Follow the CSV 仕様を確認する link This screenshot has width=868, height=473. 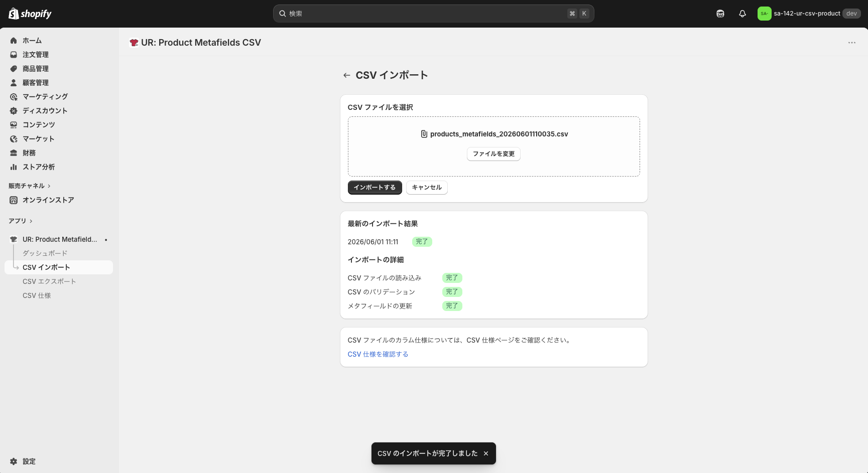(378, 354)
